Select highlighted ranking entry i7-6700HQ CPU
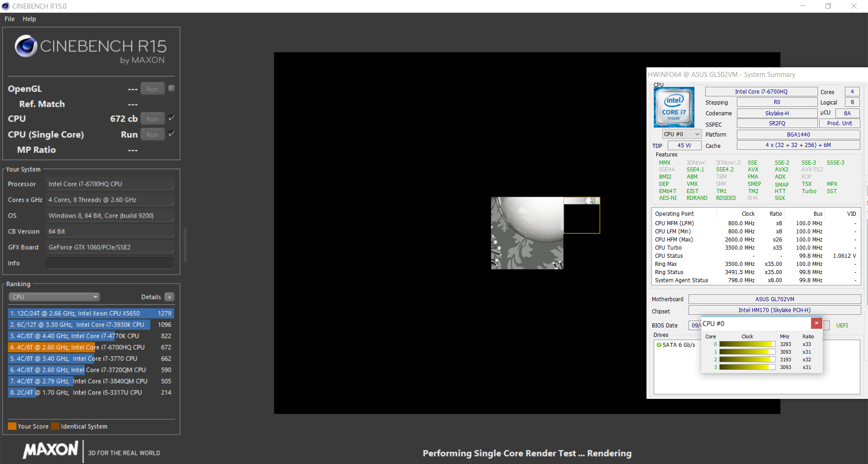This screenshot has width=868, height=464. click(x=91, y=347)
